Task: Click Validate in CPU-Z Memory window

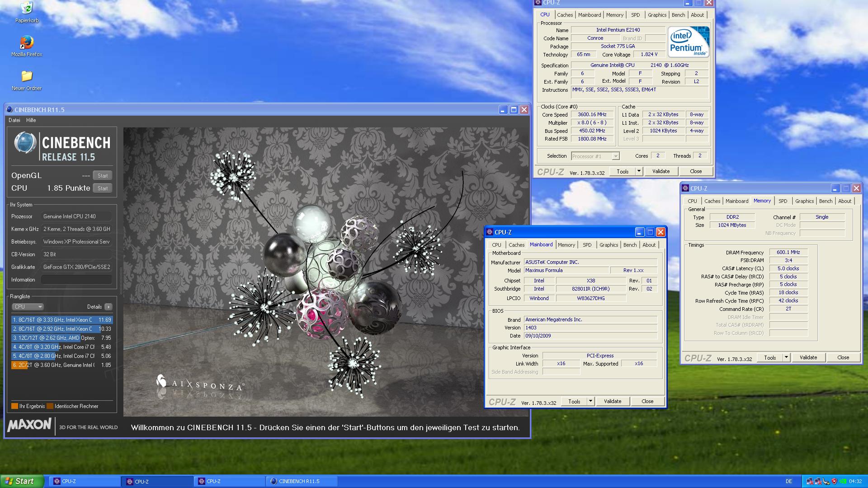Action: pyautogui.click(x=808, y=357)
